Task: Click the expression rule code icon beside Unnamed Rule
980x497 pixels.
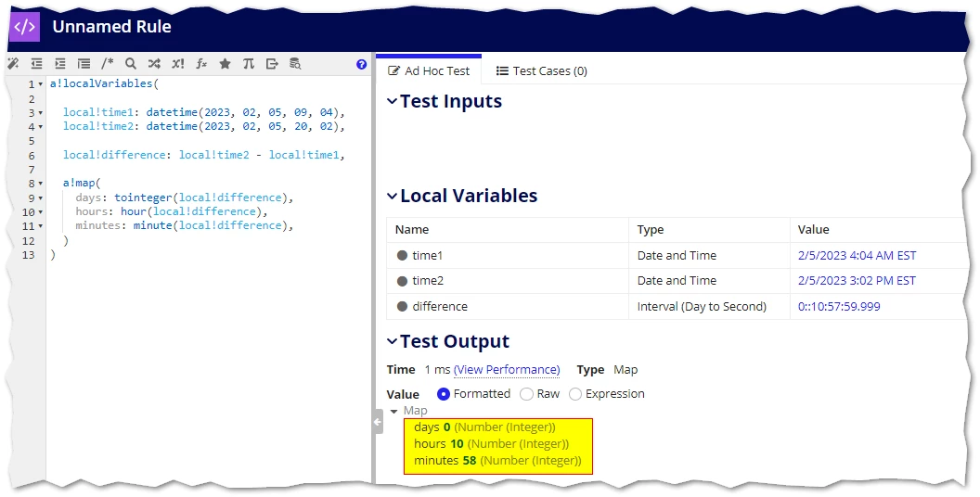Action: (x=24, y=27)
